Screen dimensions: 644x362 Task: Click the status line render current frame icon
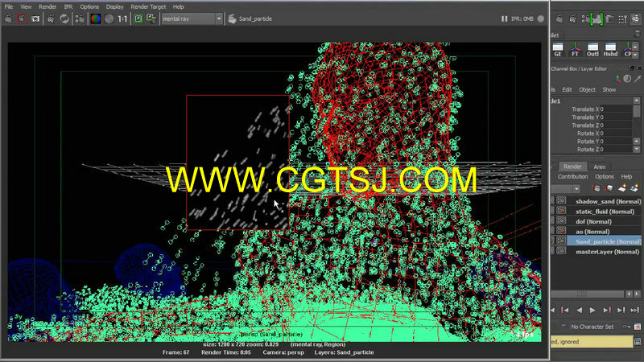[x=559, y=19]
